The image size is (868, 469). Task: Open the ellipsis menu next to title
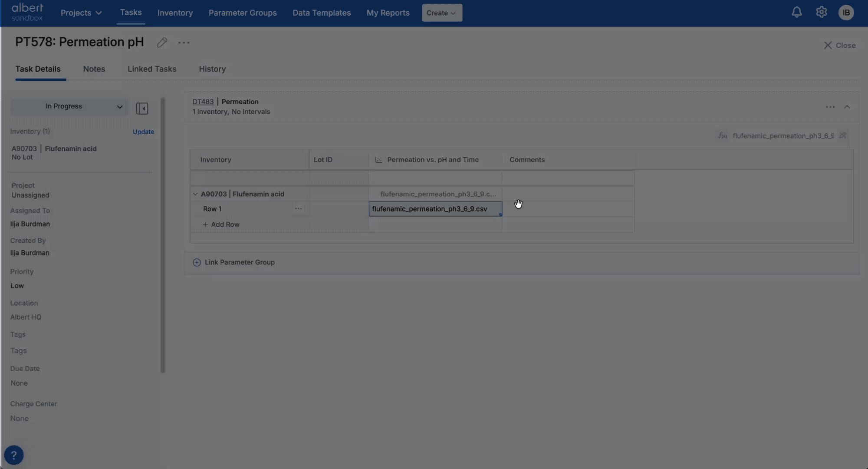[184, 43]
